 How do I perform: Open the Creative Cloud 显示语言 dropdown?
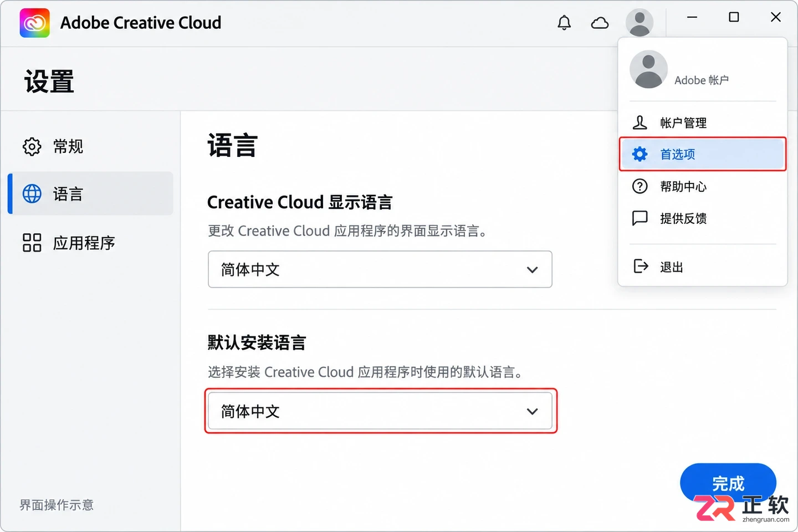click(x=380, y=269)
